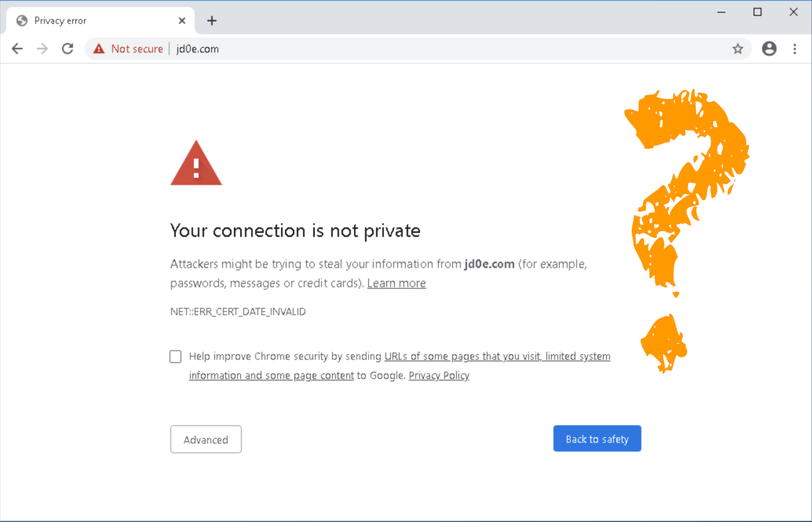Click the red warning triangle on the page
Image resolution: width=812 pixels, height=522 pixels.
[196, 166]
